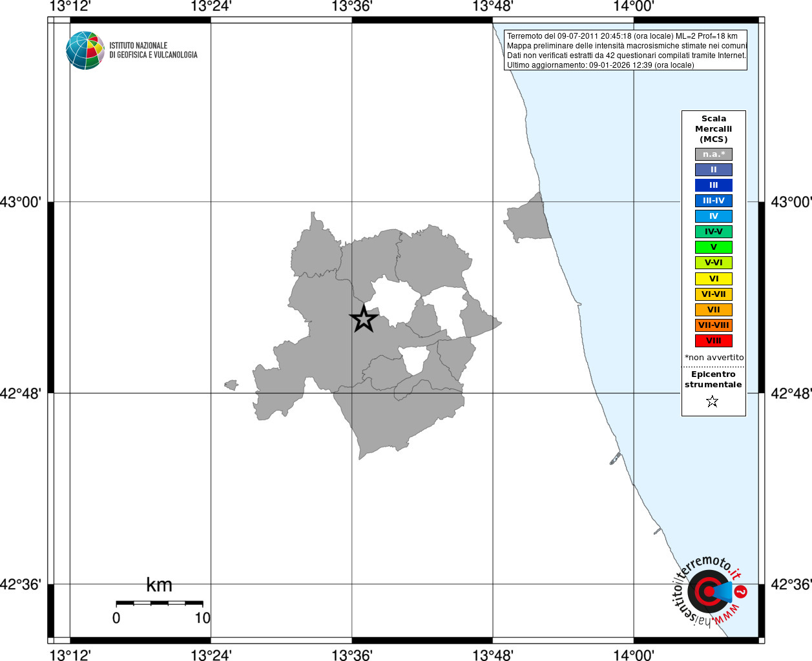Click the bottom 13°12' longitude label
The height and width of the screenshot is (661, 812).
pyautogui.click(x=70, y=655)
